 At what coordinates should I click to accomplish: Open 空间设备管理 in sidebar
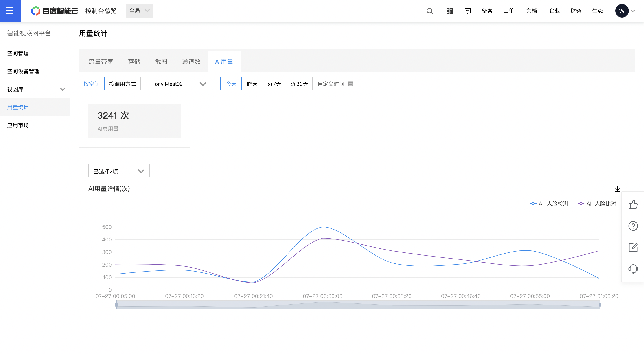point(35,71)
